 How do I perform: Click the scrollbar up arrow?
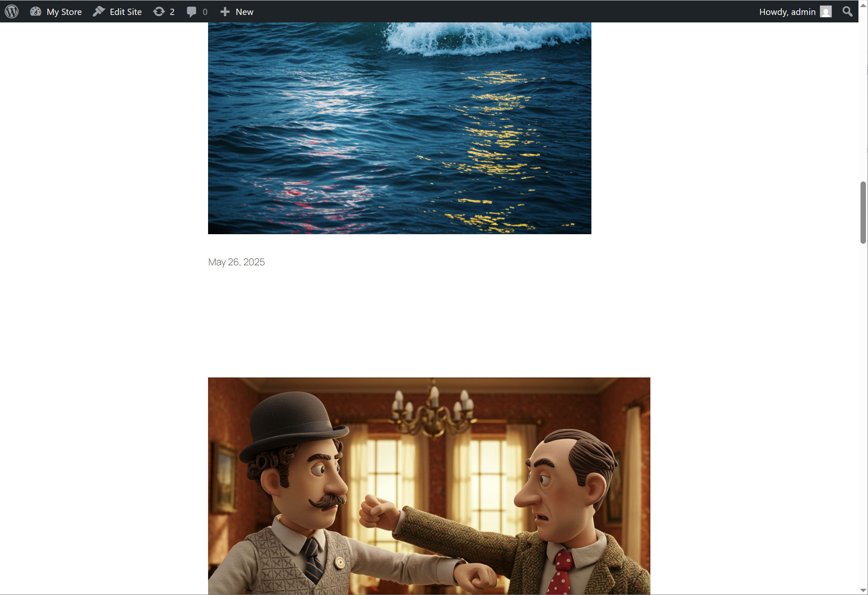(863, 5)
